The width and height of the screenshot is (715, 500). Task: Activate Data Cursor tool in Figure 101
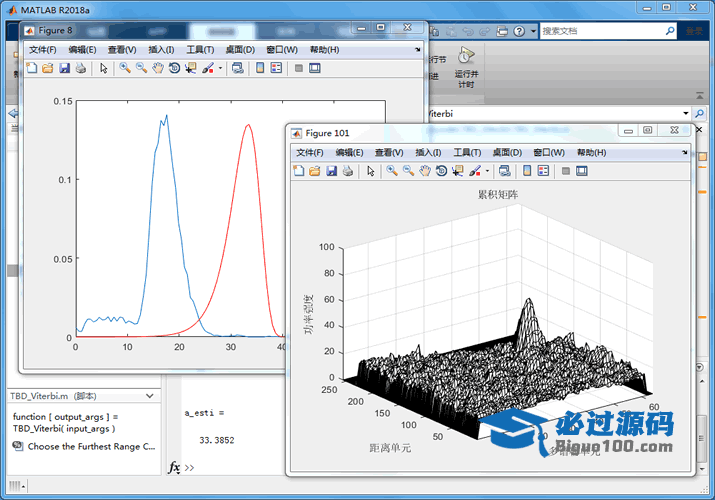(x=458, y=171)
